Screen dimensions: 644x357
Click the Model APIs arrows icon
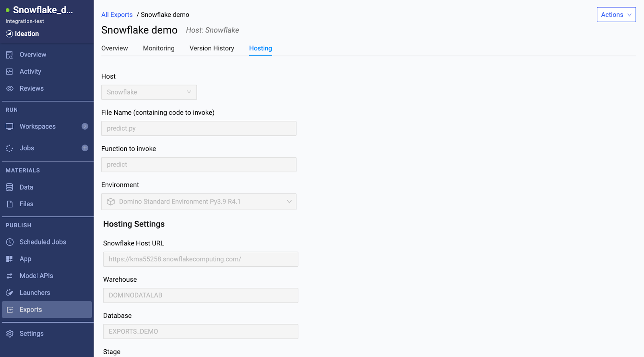click(10, 276)
